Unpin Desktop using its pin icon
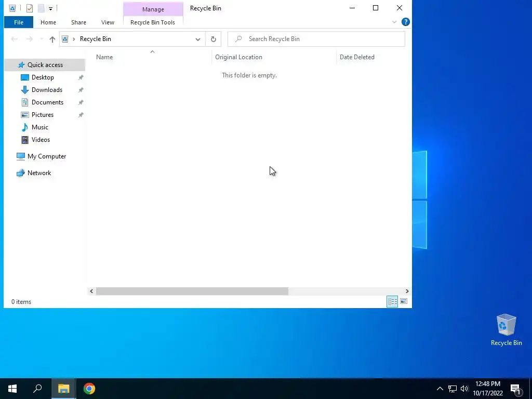This screenshot has width=532, height=399. click(x=81, y=77)
